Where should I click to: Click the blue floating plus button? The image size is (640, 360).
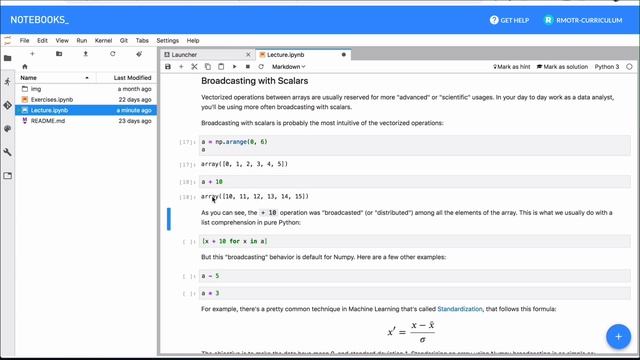pyautogui.click(x=618, y=337)
